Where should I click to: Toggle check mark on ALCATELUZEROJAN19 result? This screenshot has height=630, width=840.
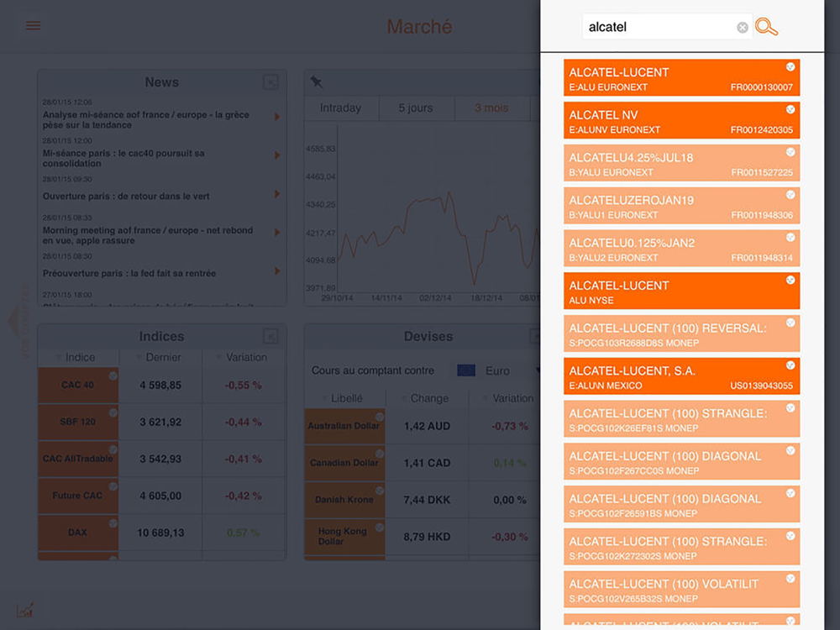pos(790,195)
